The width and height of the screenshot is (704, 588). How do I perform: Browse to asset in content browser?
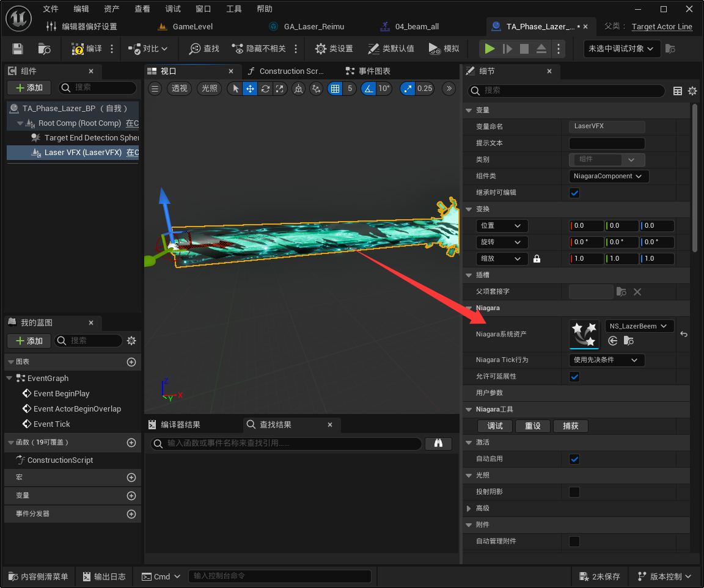coord(44,48)
